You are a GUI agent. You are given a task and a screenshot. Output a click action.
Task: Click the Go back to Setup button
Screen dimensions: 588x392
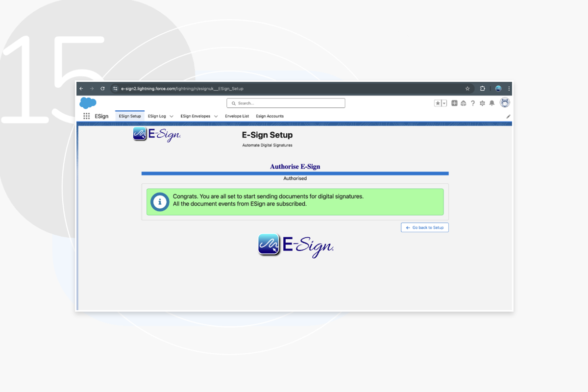[x=425, y=227]
